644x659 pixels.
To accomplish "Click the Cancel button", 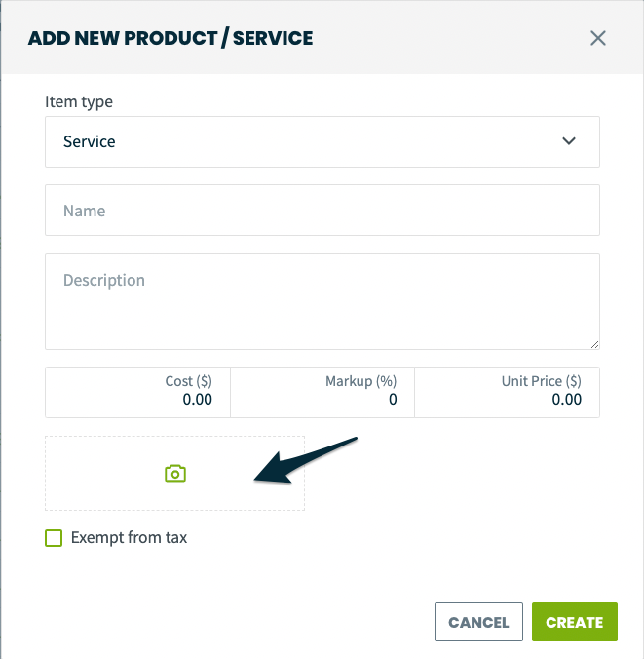I will pos(478,622).
